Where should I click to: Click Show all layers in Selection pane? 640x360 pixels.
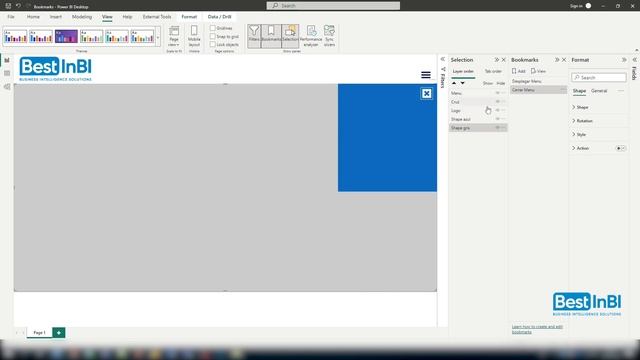(488, 83)
